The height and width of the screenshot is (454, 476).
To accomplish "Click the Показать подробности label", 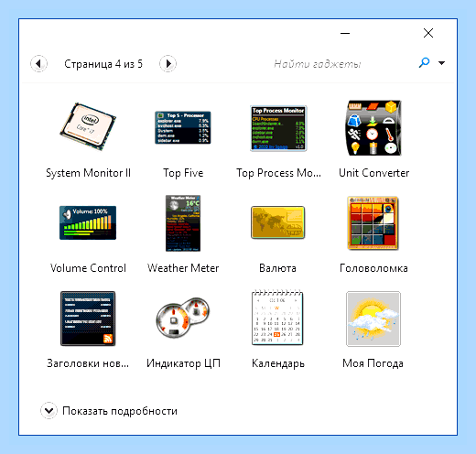I will [120, 411].
